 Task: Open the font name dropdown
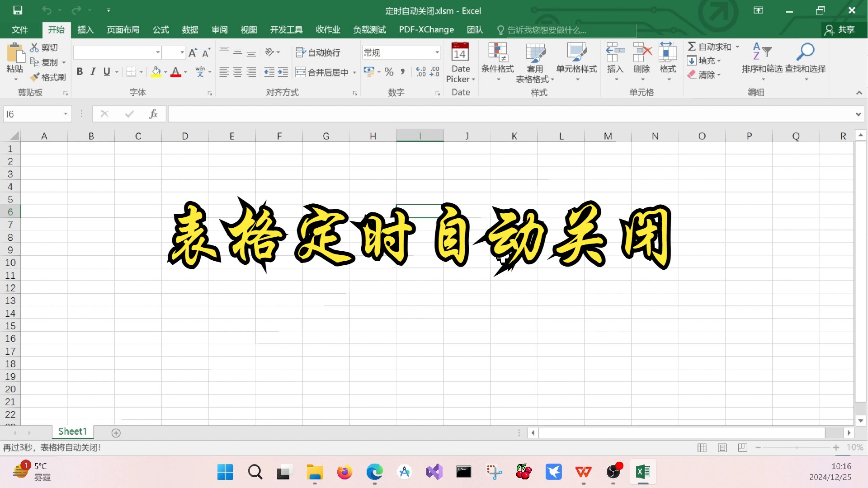coord(158,52)
